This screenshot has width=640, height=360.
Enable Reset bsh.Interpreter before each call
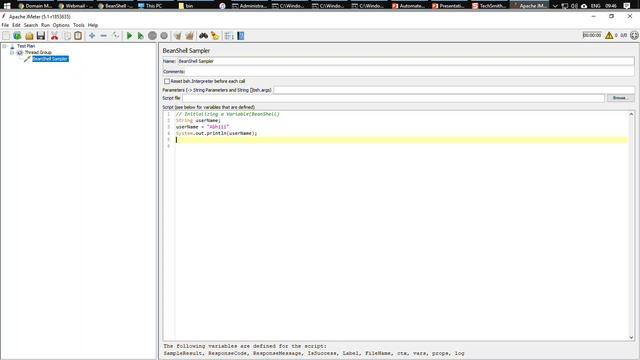pos(167,81)
